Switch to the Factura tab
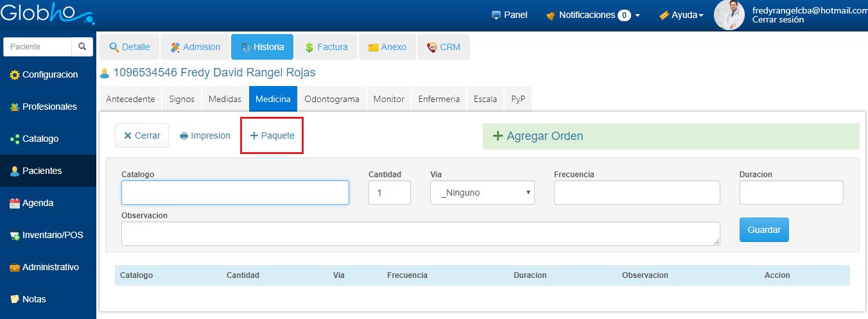This screenshot has height=319, width=868. coord(326,47)
